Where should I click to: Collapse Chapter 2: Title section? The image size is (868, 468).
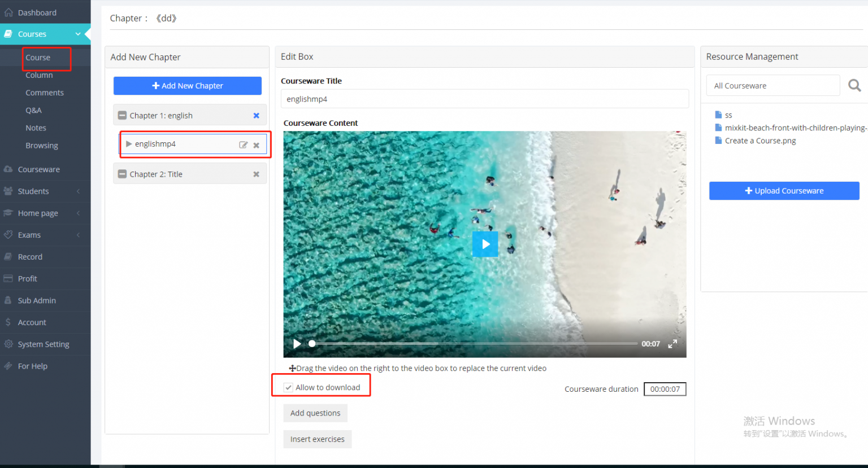tap(122, 173)
